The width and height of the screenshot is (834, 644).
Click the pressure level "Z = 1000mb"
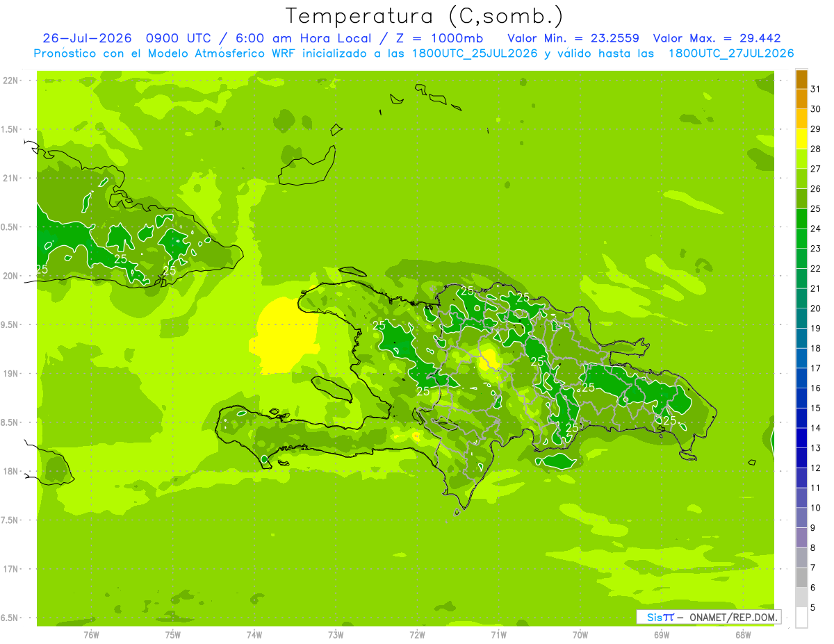click(439, 38)
